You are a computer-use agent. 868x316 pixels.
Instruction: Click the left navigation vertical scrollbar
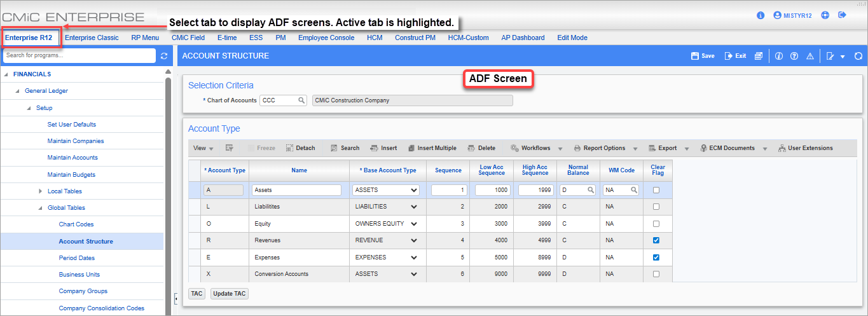coord(169,191)
